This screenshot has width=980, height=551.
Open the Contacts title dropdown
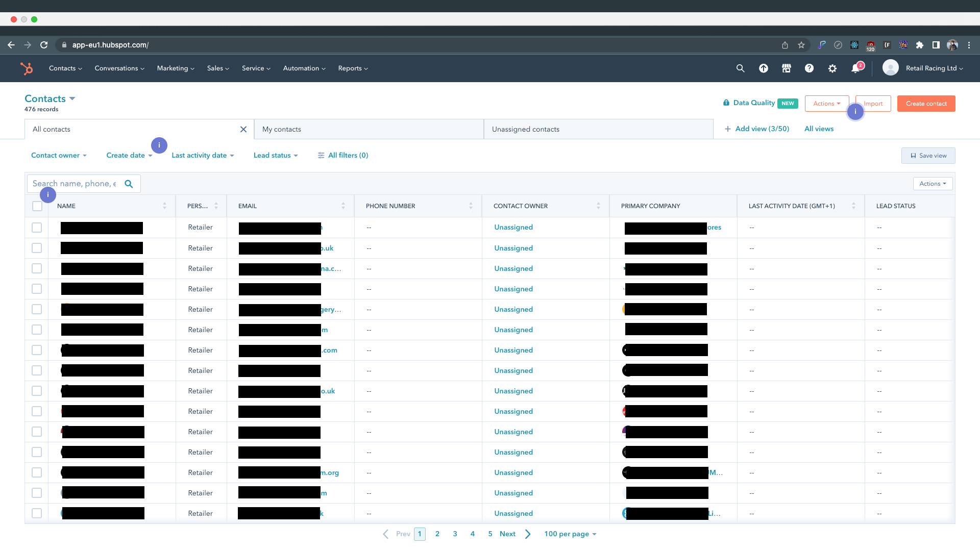click(50, 98)
